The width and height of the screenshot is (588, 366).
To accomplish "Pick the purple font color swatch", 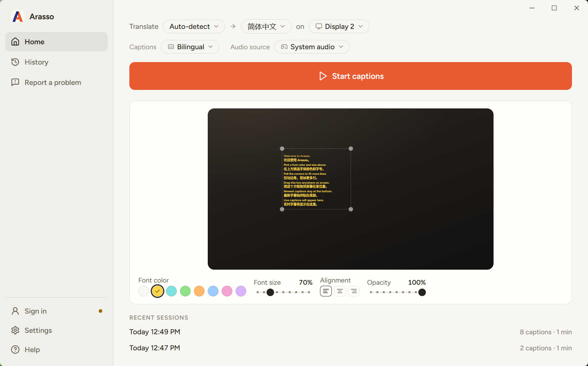I will tap(241, 291).
